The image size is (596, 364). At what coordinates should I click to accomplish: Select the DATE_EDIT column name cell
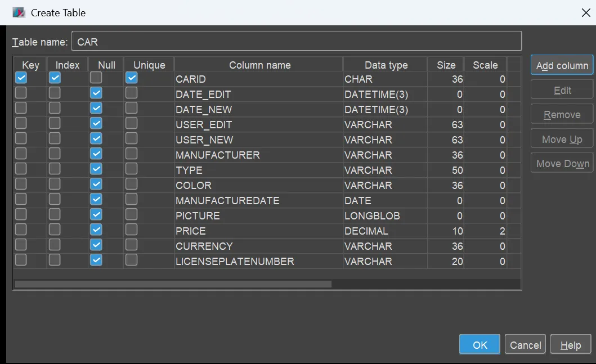(258, 94)
